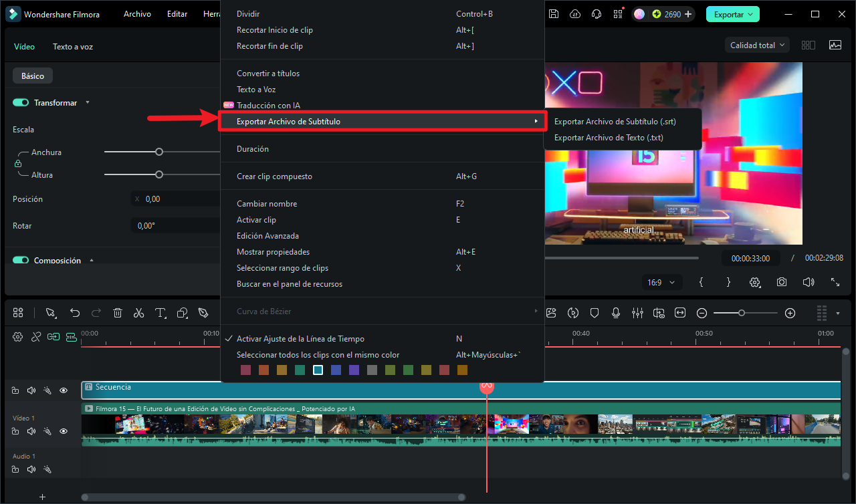This screenshot has width=856, height=504.
Task: Set mark-in with left brace icon
Action: 701,282
